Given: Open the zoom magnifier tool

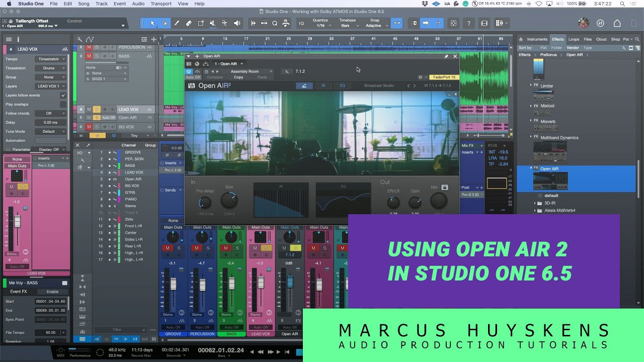Looking at the screenshot, I should click(x=275, y=23).
